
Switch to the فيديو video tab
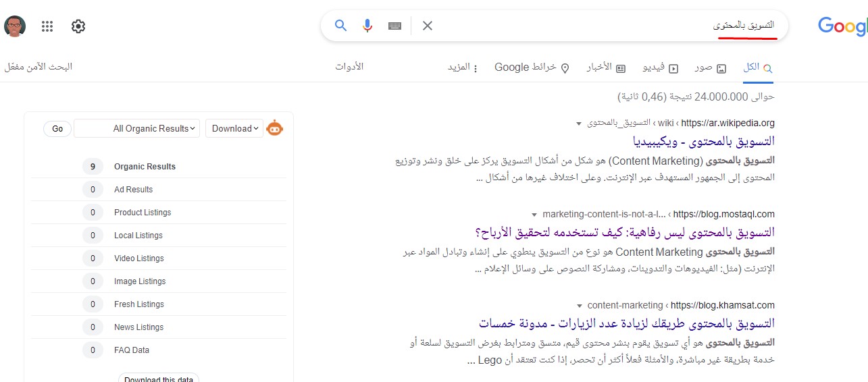click(x=663, y=67)
